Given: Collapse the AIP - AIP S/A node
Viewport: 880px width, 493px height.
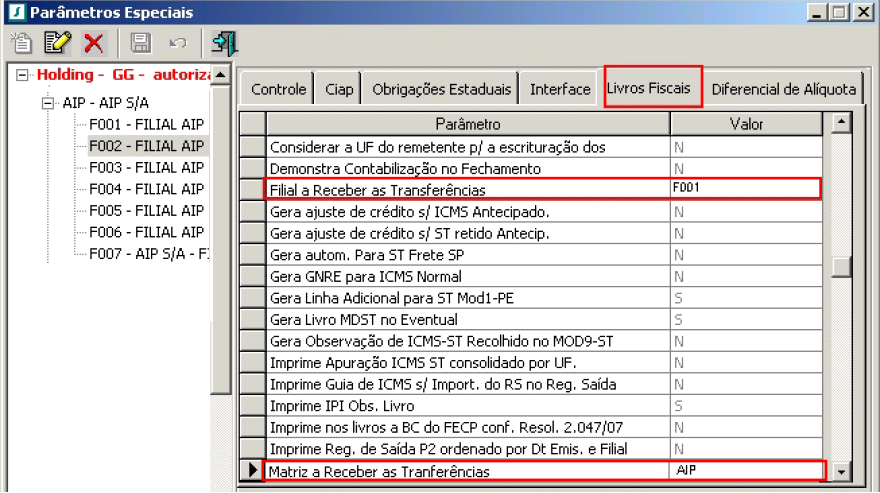Looking at the screenshot, I should [48, 103].
